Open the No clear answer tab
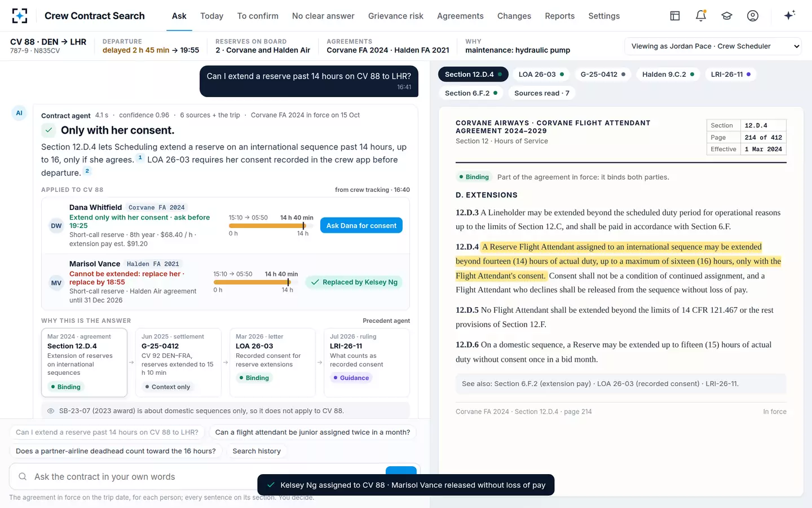Screen dimensions: 812x508 pos(323,16)
